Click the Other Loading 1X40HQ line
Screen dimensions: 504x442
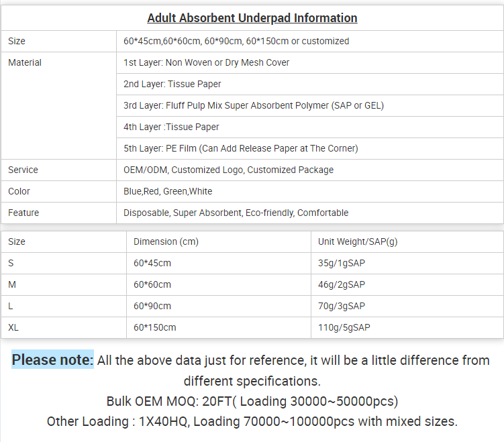pos(252,421)
